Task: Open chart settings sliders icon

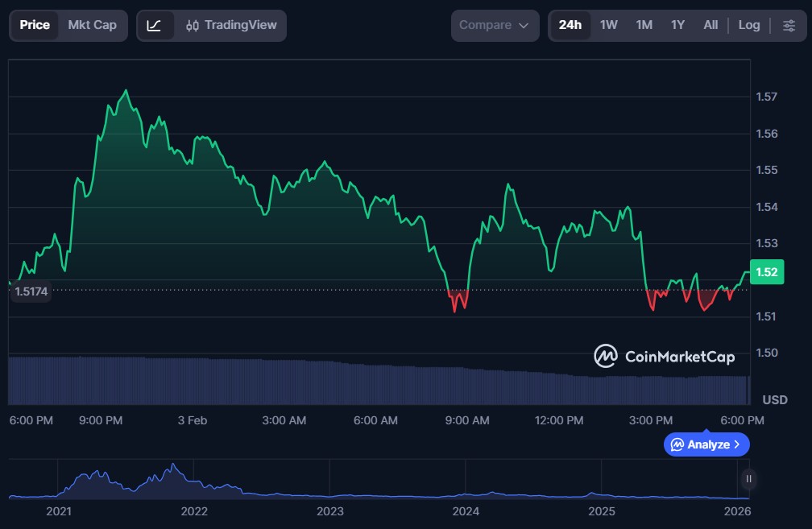Action: [x=788, y=26]
